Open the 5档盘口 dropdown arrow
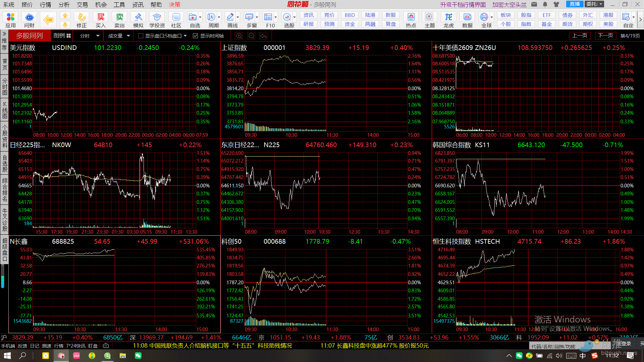 click(185, 36)
